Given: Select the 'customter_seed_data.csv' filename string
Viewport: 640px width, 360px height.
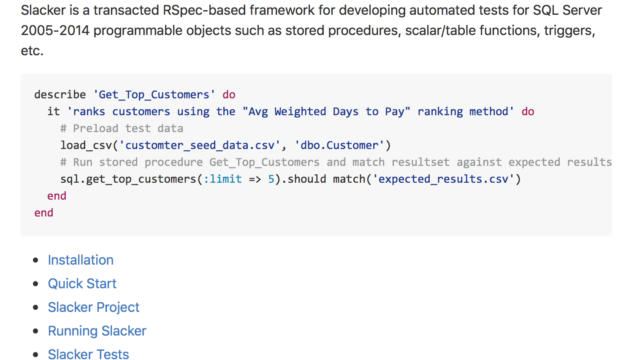Looking at the screenshot, I should point(200,145).
